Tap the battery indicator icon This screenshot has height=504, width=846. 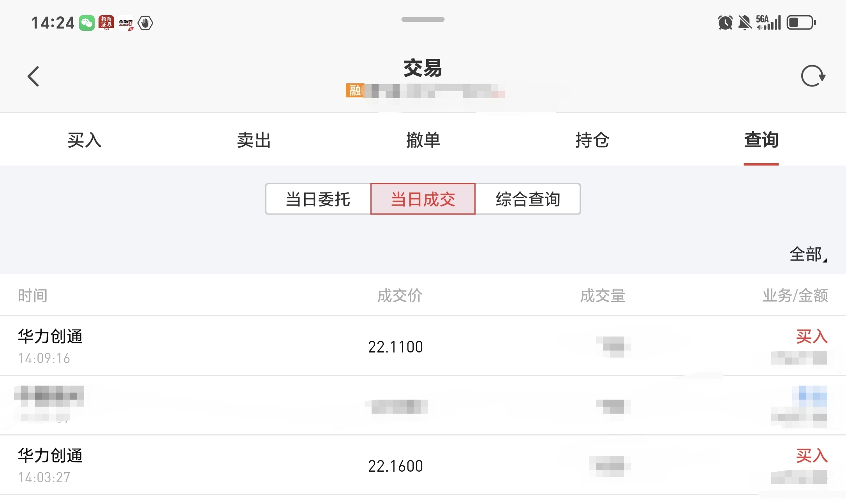[801, 23]
